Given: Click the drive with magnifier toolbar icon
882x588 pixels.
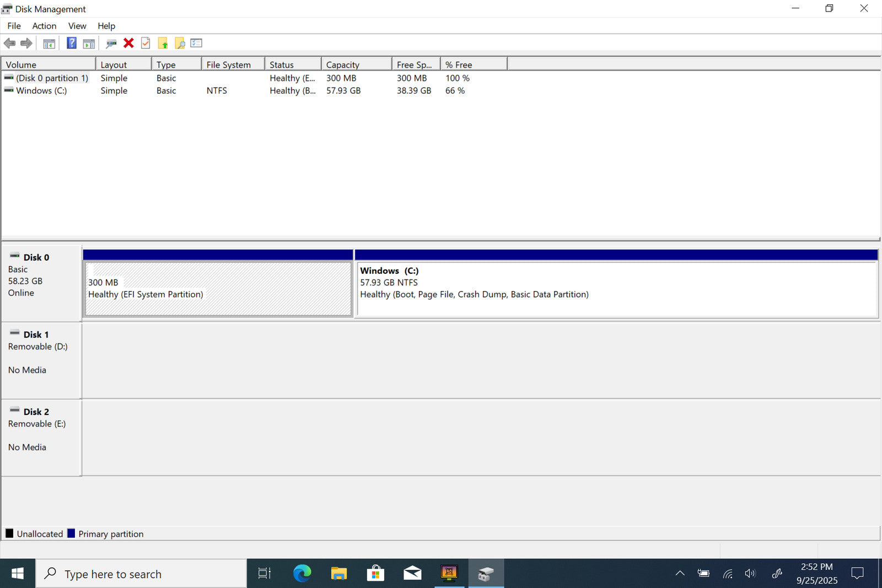Looking at the screenshot, I should point(111,43).
